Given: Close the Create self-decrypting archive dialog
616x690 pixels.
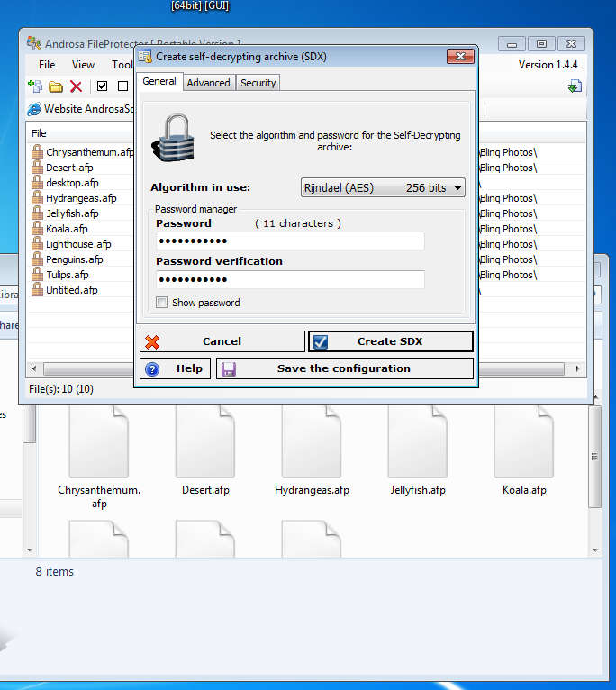Looking at the screenshot, I should tap(460, 57).
